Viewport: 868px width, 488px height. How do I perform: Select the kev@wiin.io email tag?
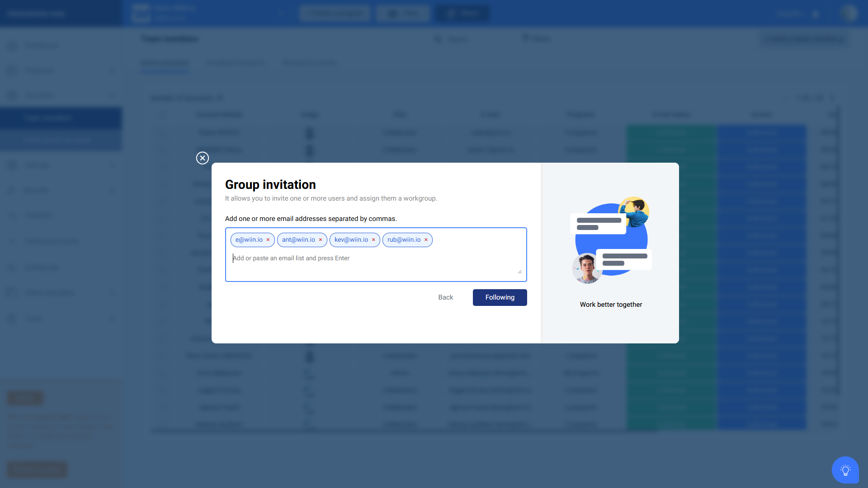351,240
